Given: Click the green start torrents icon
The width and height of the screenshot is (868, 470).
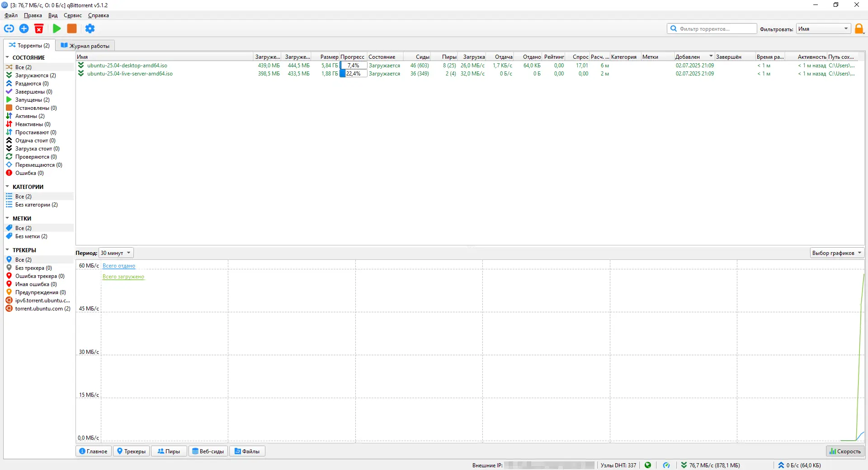Looking at the screenshot, I should [57, 28].
